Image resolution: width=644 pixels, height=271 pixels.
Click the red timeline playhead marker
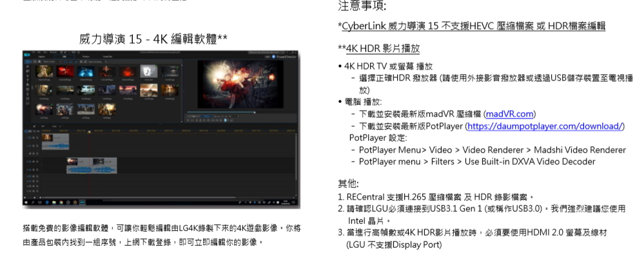pyautogui.click(x=89, y=131)
